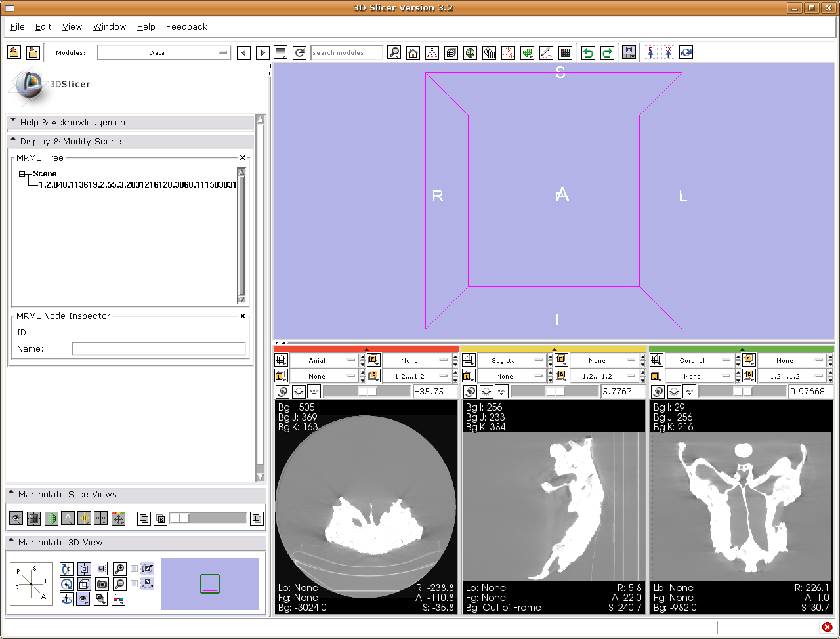Open the Edit menu
Screen dimensions: 840x639
(x=43, y=26)
